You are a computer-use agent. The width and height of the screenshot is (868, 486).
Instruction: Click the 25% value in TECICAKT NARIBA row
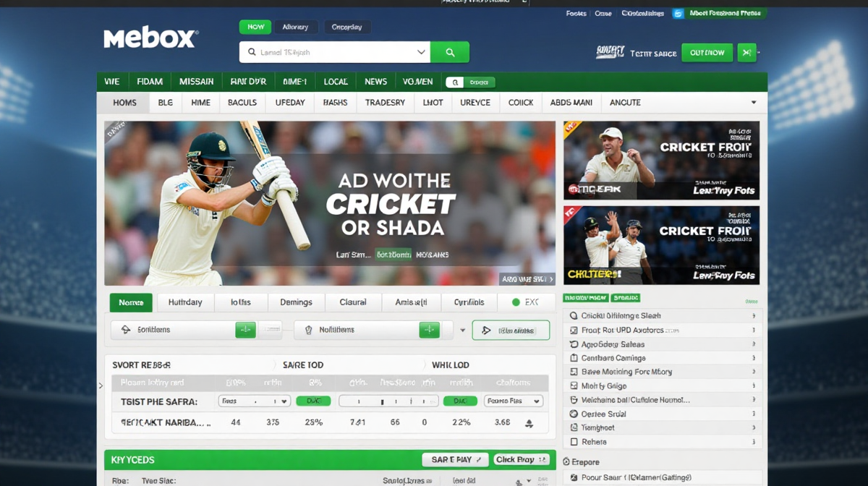314,422
